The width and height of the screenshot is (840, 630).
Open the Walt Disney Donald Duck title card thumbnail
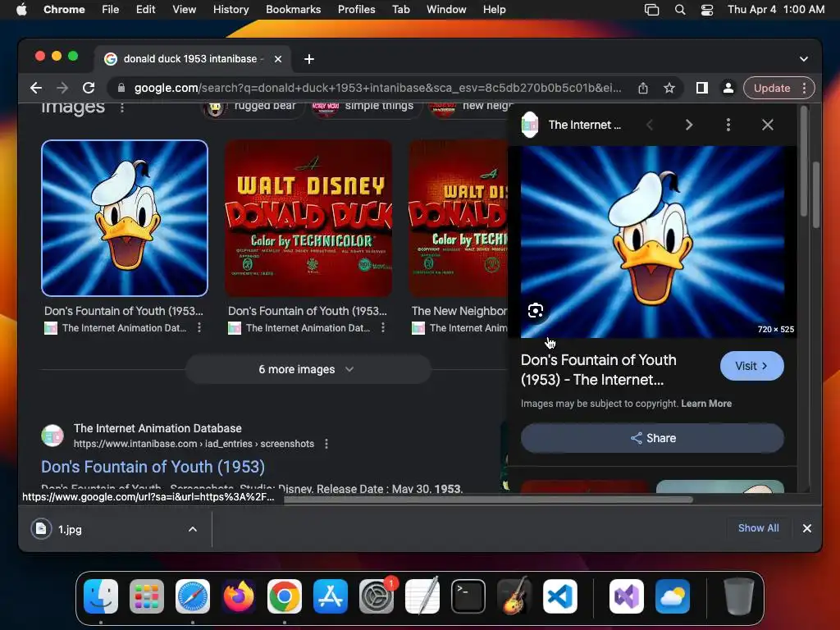coord(308,218)
